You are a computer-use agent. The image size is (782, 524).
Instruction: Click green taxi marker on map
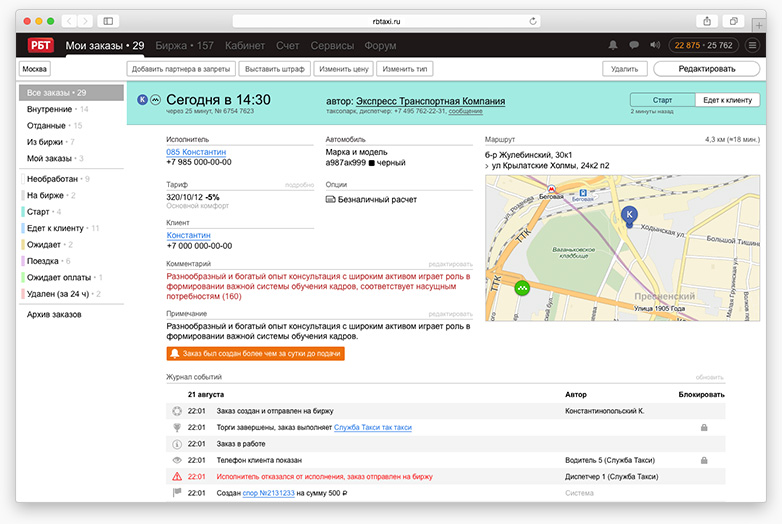point(522,288)
